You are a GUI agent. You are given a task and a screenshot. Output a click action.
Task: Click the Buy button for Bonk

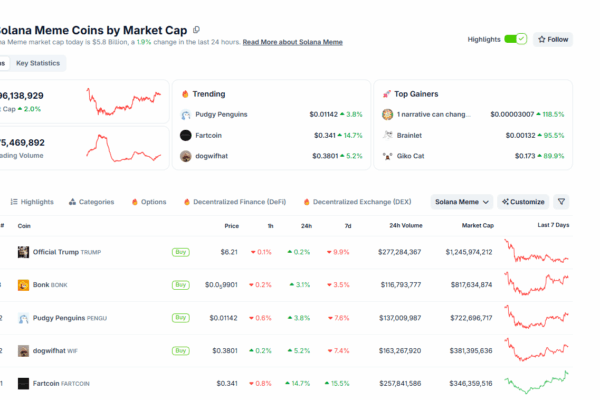(180, 285)
